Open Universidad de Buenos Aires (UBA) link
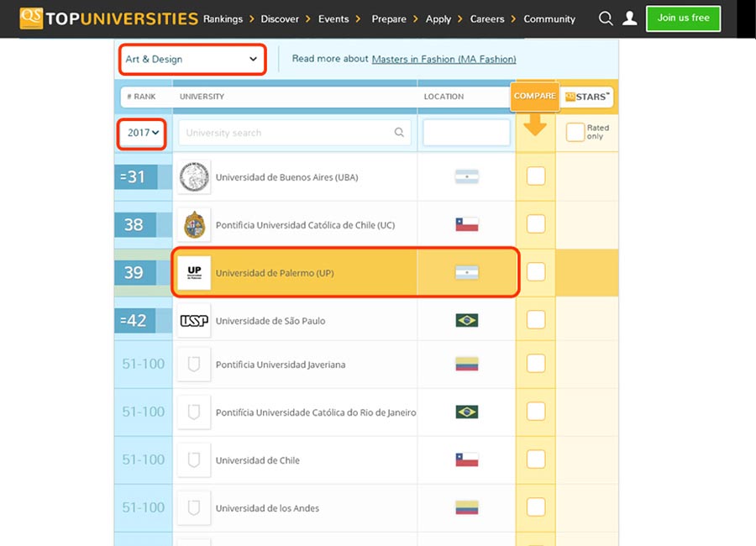The height and width of the screenshot is (546, 756). 286,177
